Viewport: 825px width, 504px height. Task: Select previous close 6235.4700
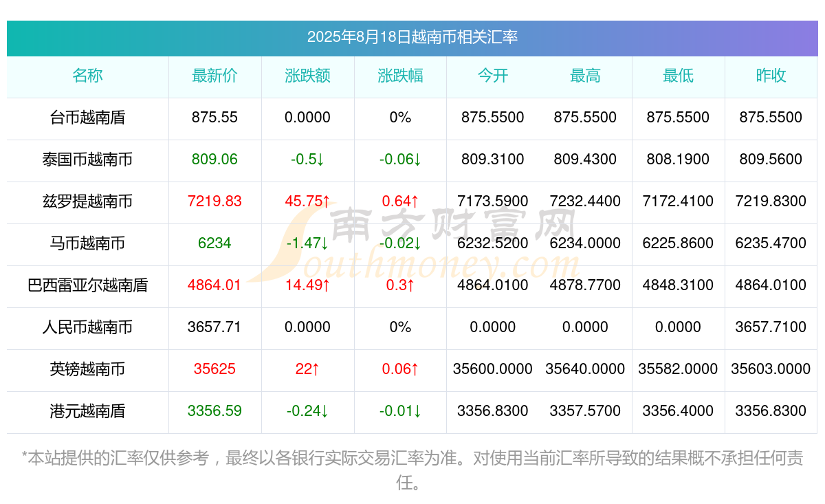771,243
